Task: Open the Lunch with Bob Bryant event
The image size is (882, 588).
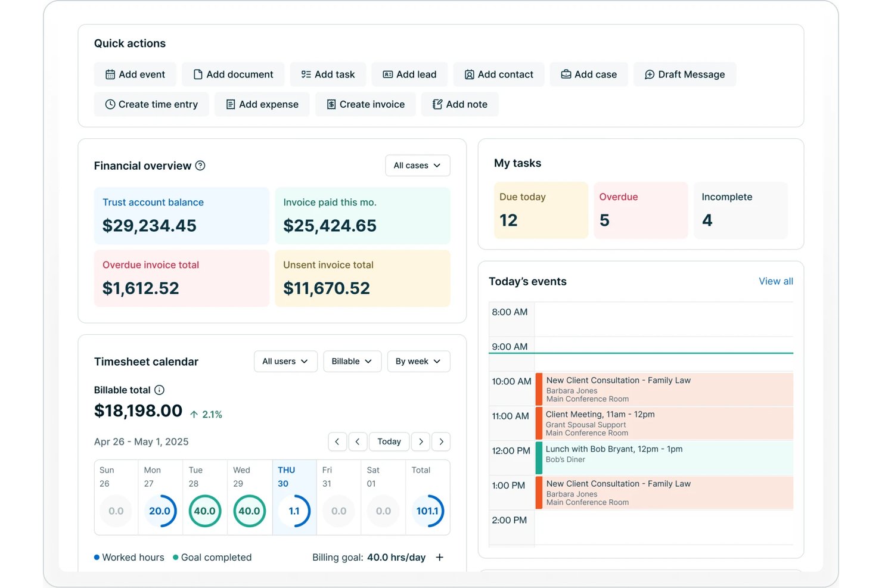Action: 664,458
